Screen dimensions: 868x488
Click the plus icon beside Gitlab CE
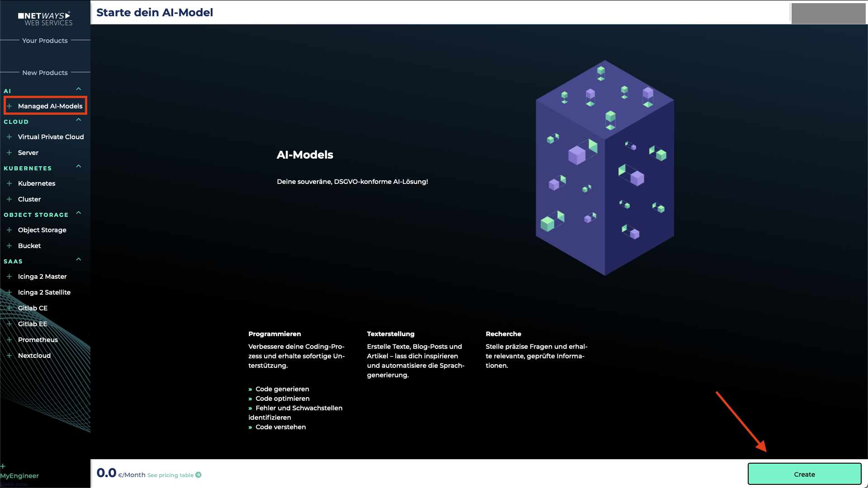click(9, 308)
